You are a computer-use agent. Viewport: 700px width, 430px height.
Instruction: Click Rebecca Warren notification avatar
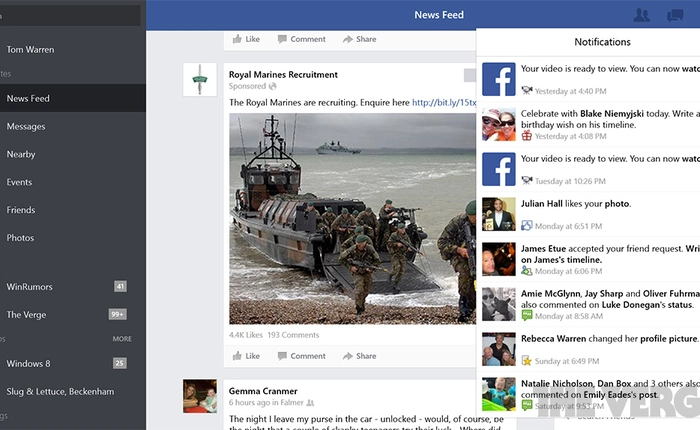[499, 350]
